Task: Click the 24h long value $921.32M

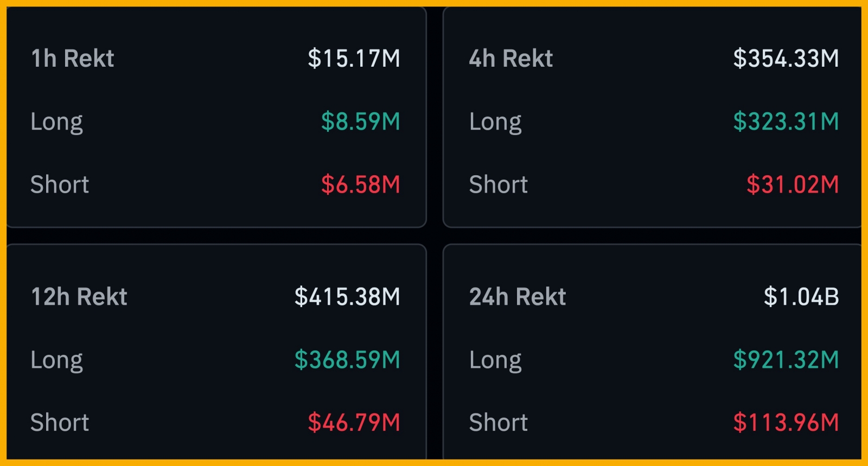Action: [x=786, y=360]
